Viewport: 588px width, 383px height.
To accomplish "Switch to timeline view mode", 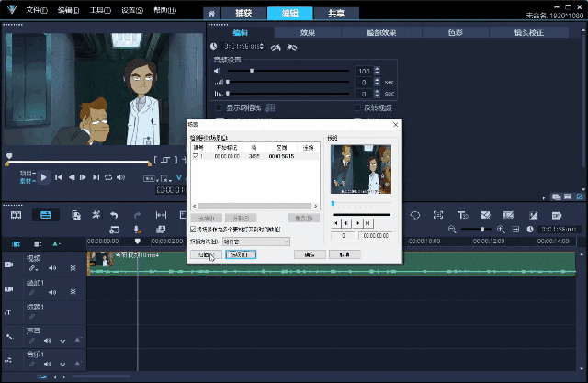I will click(45, 215).
